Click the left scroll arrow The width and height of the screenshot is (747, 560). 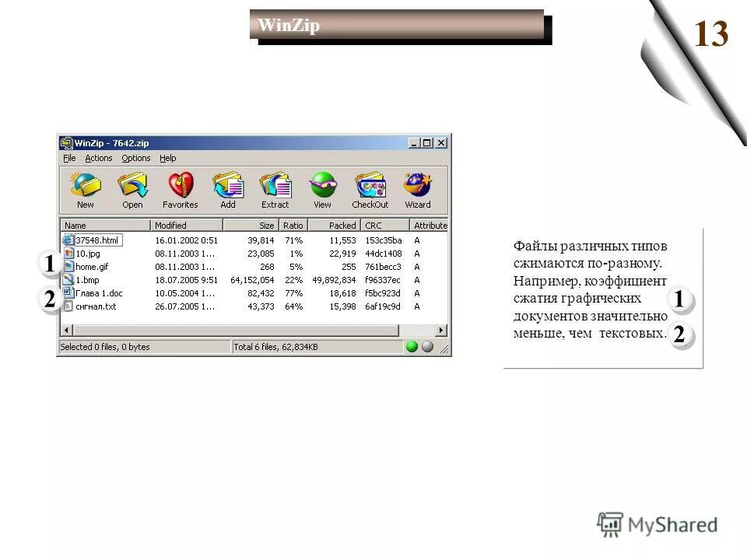pyautogui.click(x=66, y=330)
